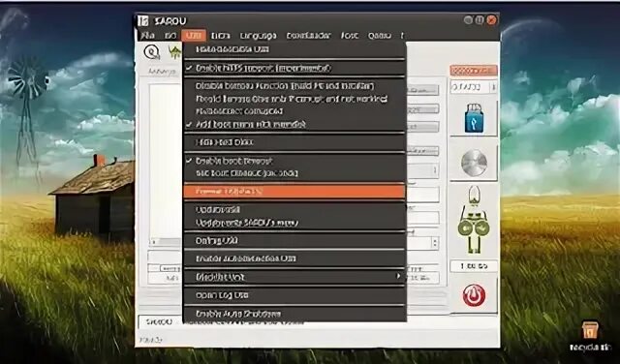
Task: Open the question mark help menu
Action: (x=402, y=36)
